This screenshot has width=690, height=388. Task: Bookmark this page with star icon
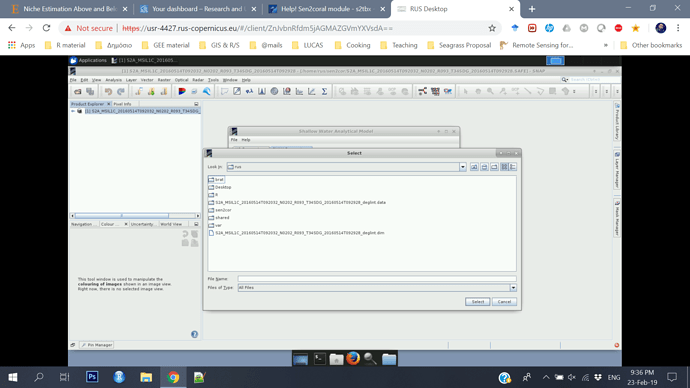point(492,28)
